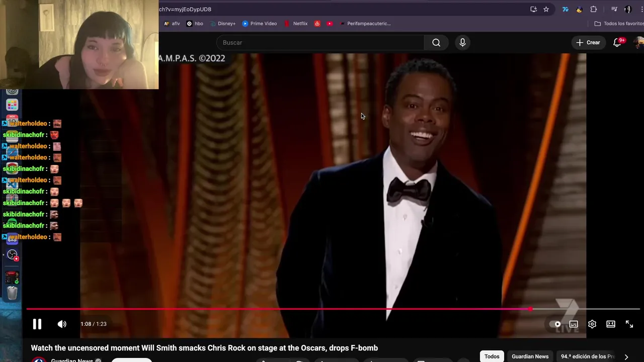
Task: Click the progress bar scrubber handle
Action: coord(531,309)
